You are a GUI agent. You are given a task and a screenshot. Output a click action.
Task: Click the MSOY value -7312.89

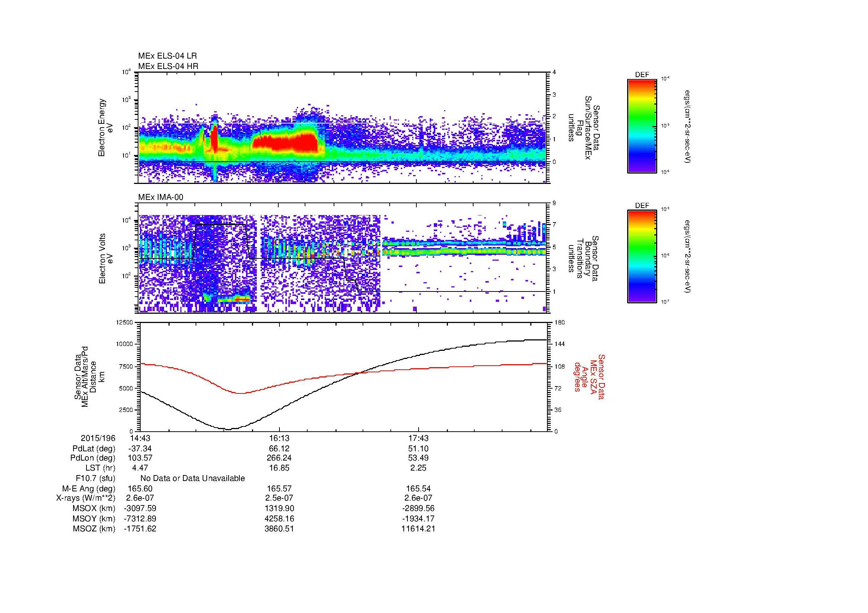click(140, 518)
